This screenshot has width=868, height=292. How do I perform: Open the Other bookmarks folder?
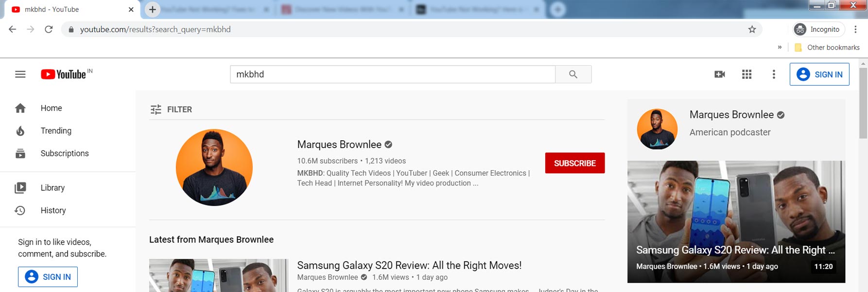click(826, 47)
